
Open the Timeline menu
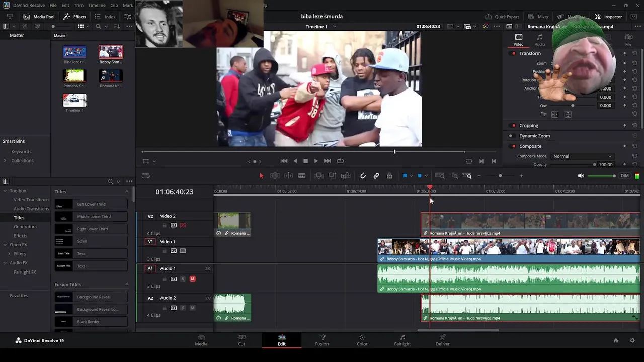click(97, 5)
